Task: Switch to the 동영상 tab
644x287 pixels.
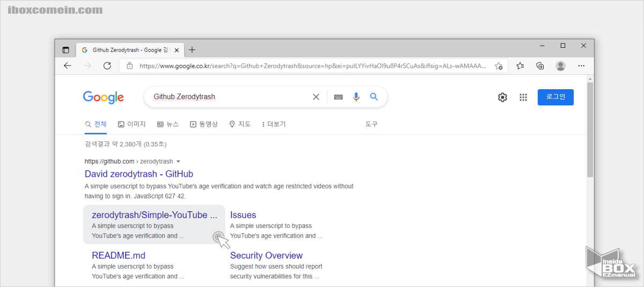Action: (x=204, y=124)
